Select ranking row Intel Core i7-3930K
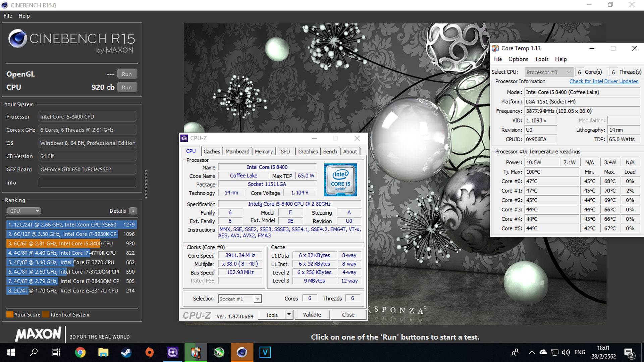Screen dimensions: 644x362 click(x=71, y=234)
